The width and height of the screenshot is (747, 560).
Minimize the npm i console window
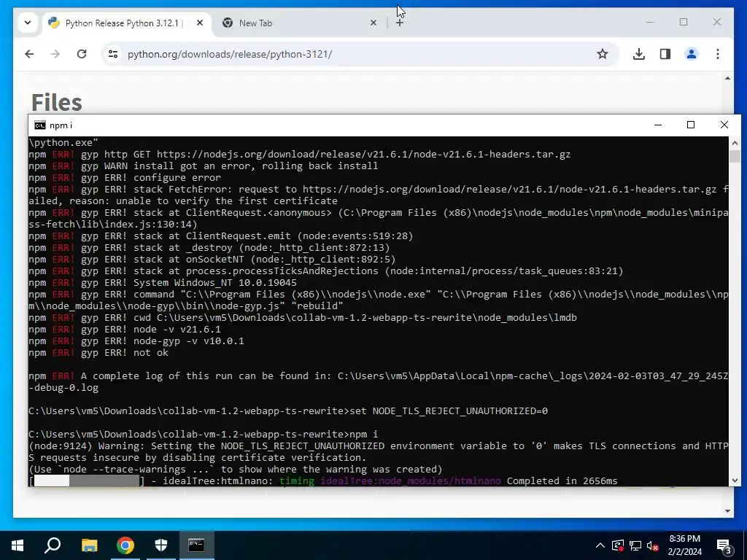(x=658, y=125)
